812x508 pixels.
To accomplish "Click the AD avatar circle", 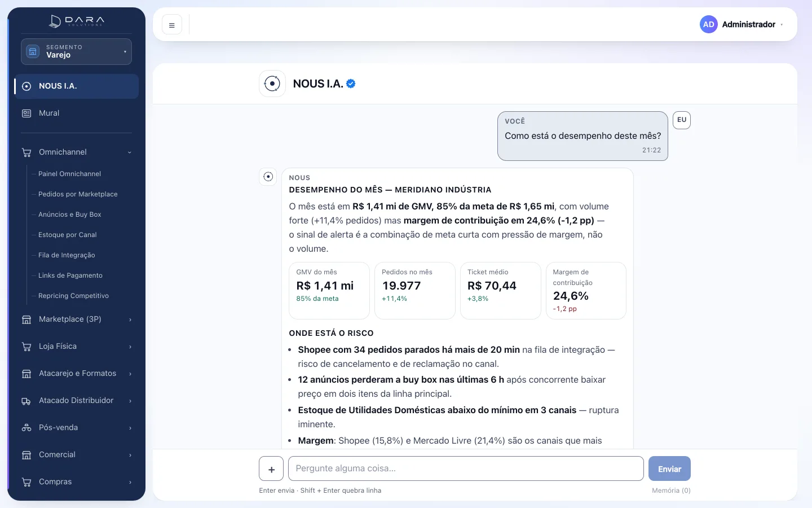I will point(709,24).
